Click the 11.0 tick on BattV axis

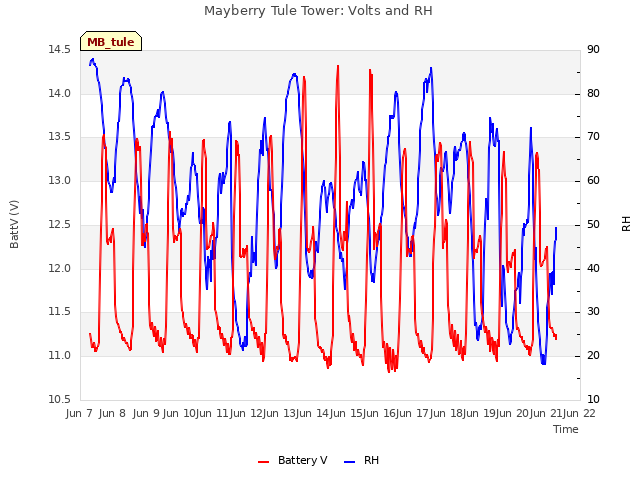click(x=60, y=356)
